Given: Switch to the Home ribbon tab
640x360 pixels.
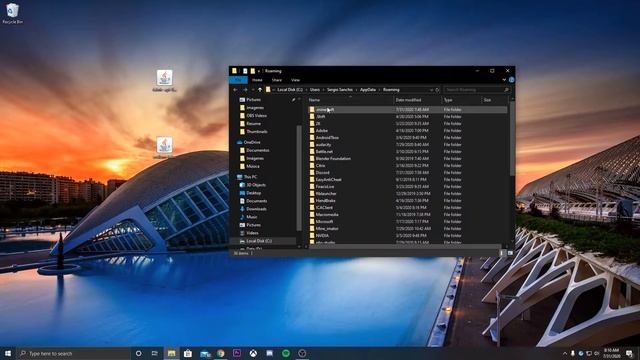Looking at the screenshot, I should tap(257, 80).
